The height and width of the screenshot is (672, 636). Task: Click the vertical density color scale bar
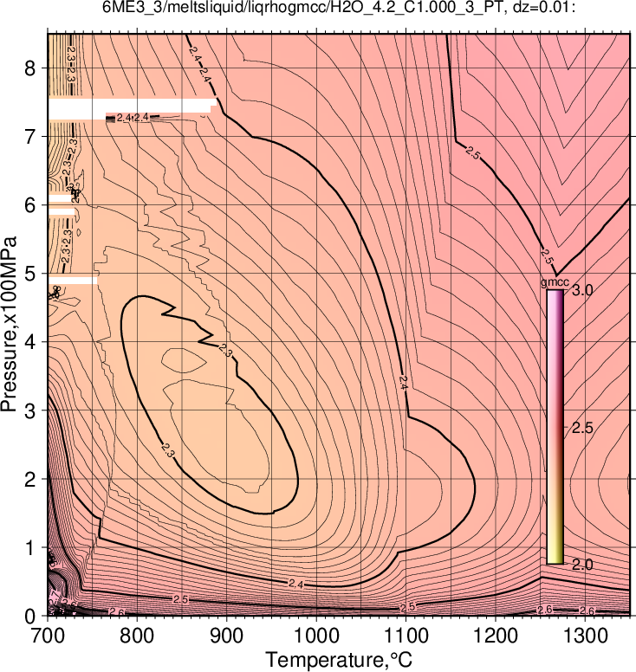tap(555, 427)
